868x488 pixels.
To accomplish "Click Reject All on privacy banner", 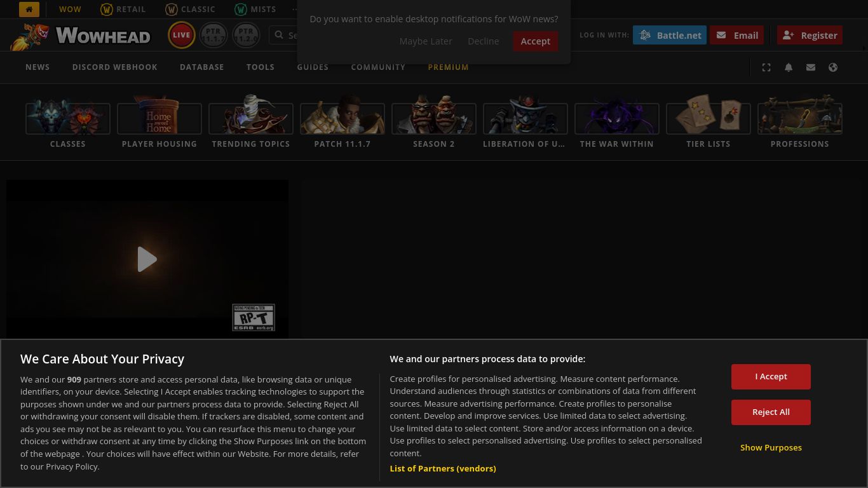I will tap(771, 412).
